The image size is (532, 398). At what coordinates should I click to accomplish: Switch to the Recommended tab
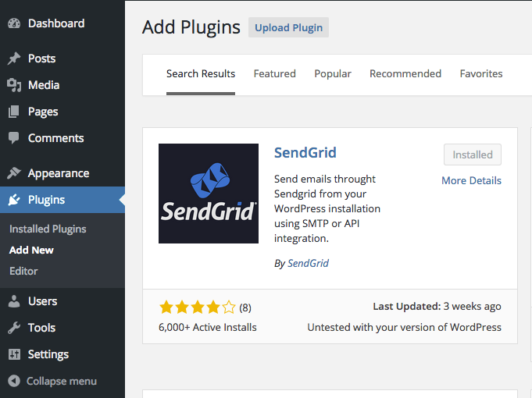coord(405,74)
